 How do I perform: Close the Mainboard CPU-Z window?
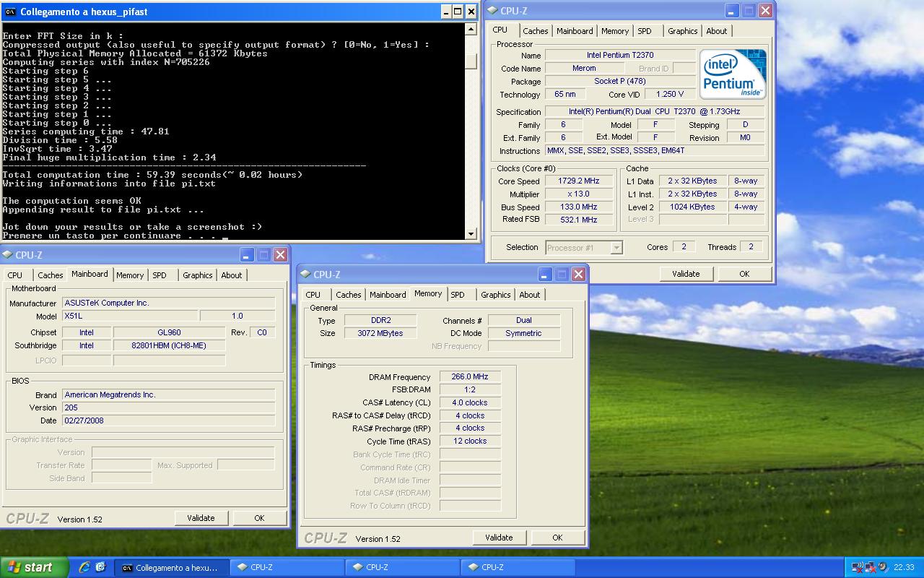(281, 255)
